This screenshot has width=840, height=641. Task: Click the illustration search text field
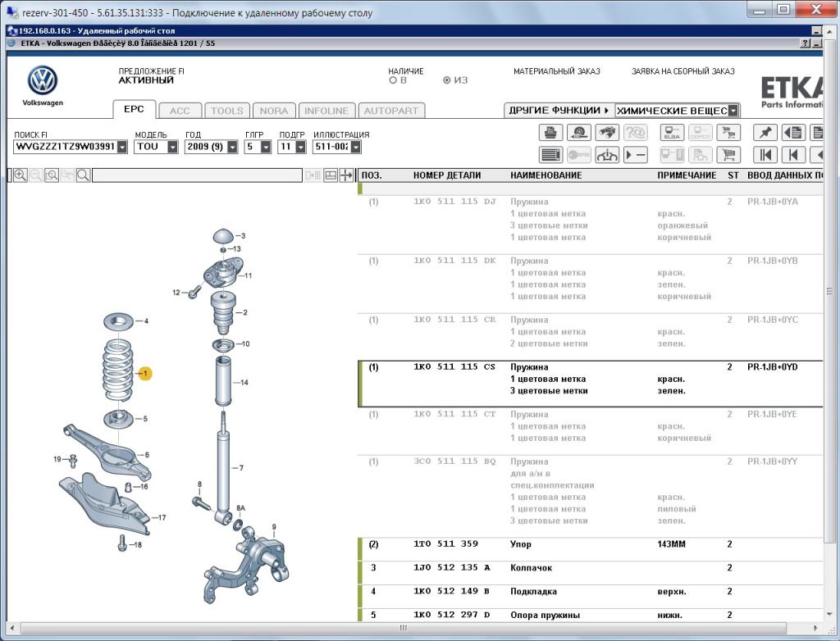point(197,175)
